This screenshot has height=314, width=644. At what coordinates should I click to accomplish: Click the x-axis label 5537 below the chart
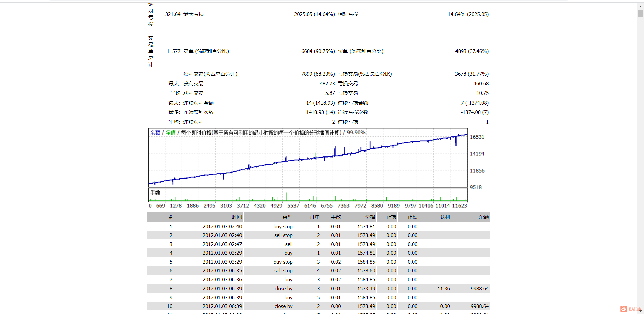(x=293, y=206)
